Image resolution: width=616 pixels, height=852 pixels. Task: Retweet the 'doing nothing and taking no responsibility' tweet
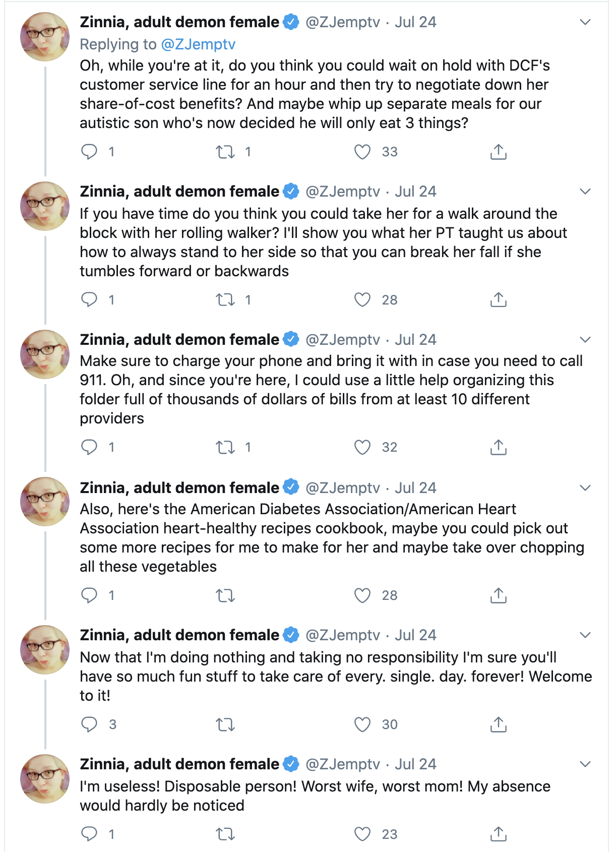(225, 724)
